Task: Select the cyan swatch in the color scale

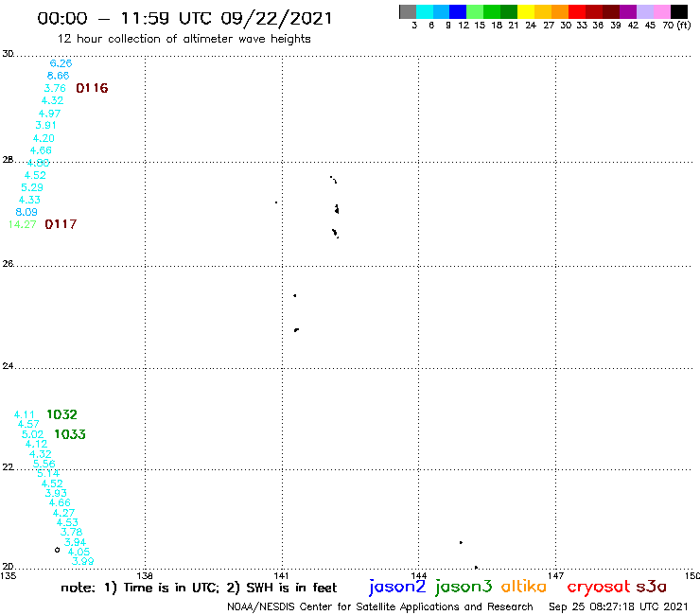Action: point(425,11)
